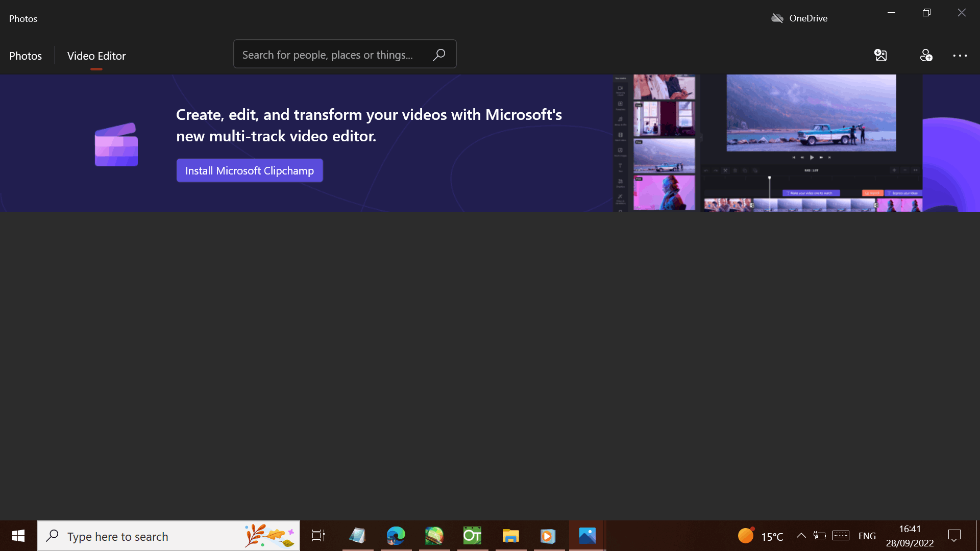Image resolution: width=980 pixels, height=551 pixels.
Task: Click the search magnifier icon
Action: click(x=439, y=55)
